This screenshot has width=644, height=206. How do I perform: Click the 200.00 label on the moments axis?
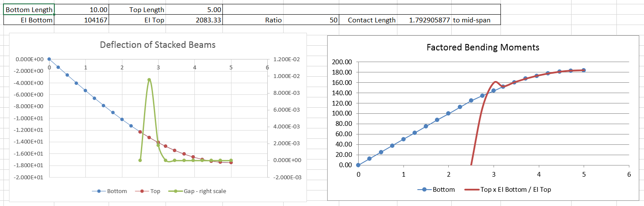click(342, 62)
